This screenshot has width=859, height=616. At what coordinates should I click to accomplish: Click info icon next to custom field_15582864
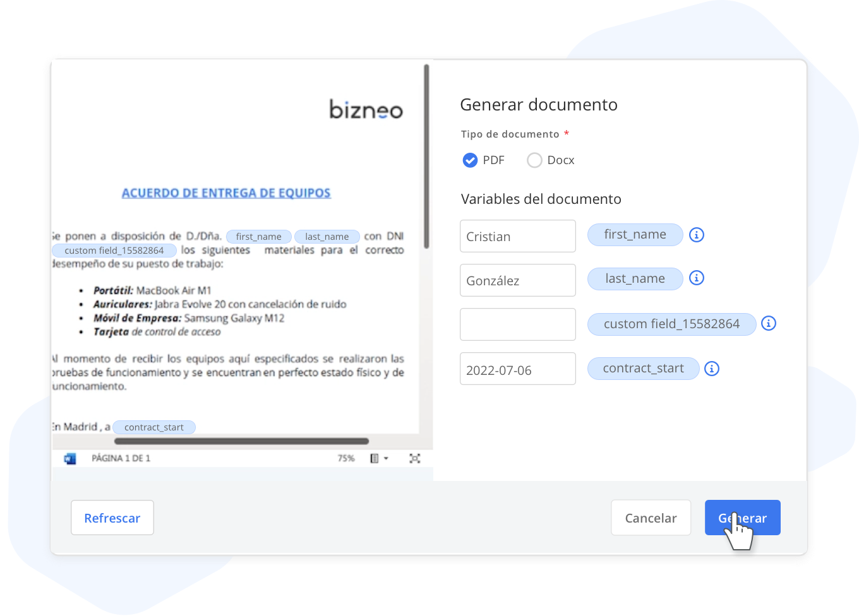769,323
